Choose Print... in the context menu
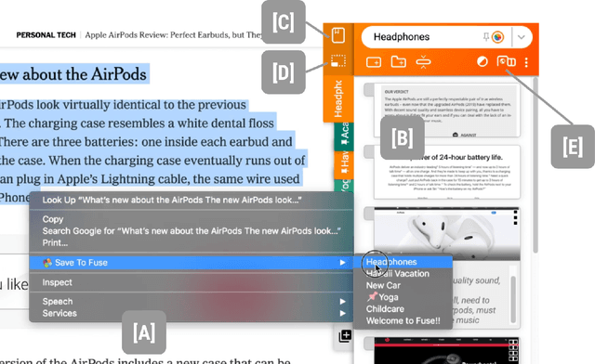The width and height of the screenshot is (595, 364). (x=55, y=242)
